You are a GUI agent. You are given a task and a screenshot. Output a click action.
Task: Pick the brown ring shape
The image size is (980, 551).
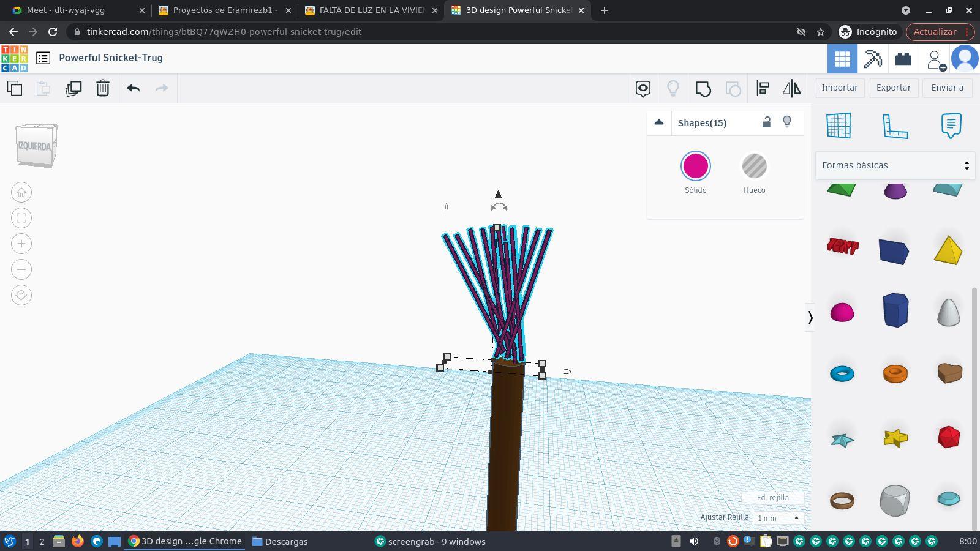[x=842, y=501]
